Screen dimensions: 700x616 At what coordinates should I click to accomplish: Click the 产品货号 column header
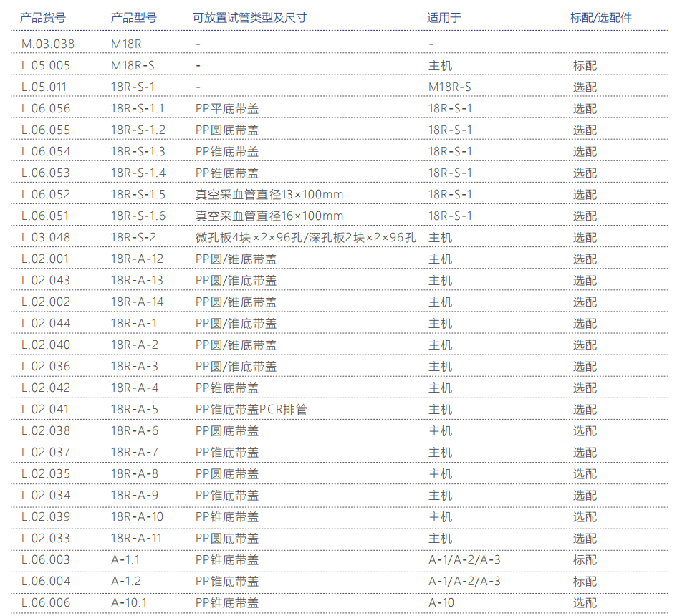point(43,18)
